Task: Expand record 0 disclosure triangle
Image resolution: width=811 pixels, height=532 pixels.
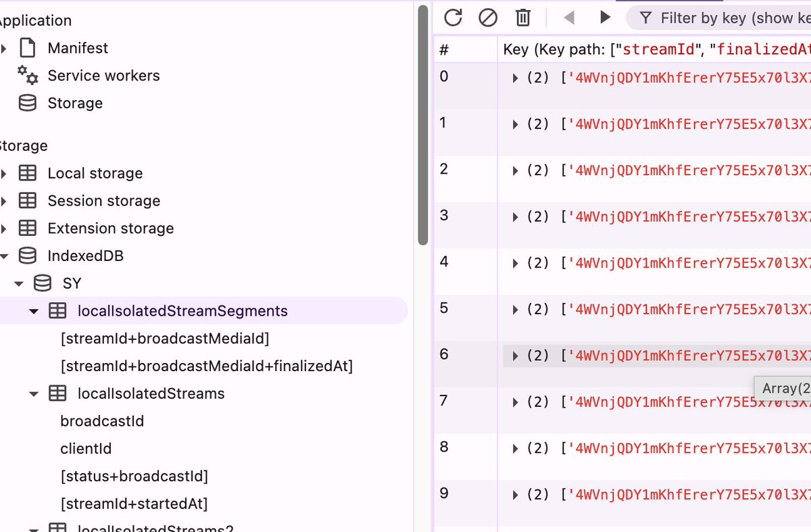Action: click(x=514, y=76)
